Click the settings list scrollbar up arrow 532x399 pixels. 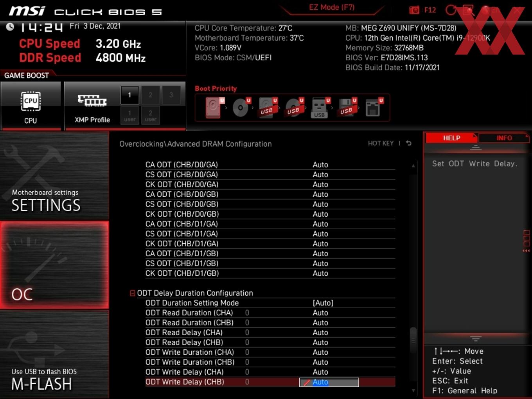(413, 166)
